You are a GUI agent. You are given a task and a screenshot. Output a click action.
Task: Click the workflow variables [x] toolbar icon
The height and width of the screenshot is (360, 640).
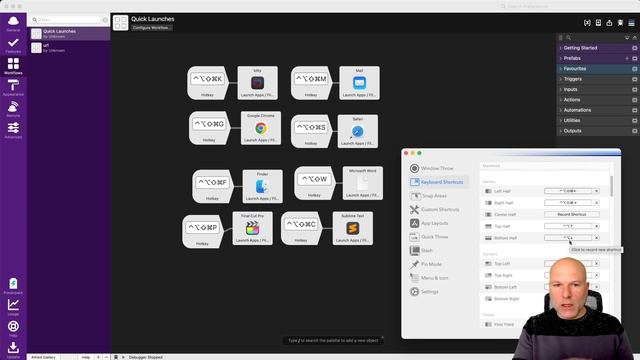587,23
